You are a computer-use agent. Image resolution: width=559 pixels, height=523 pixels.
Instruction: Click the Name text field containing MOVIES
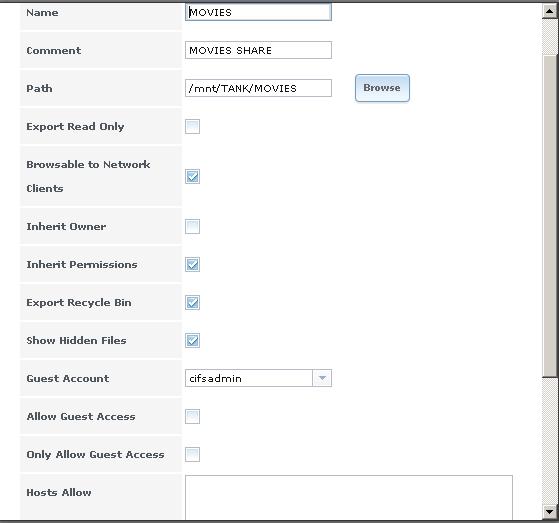pos(258,12)
